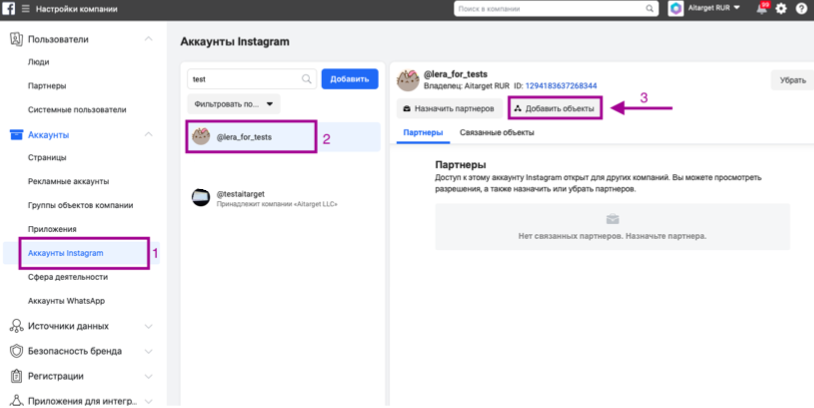Collapse the Пользователи section

pyautogui.click(x=148, y=39)
